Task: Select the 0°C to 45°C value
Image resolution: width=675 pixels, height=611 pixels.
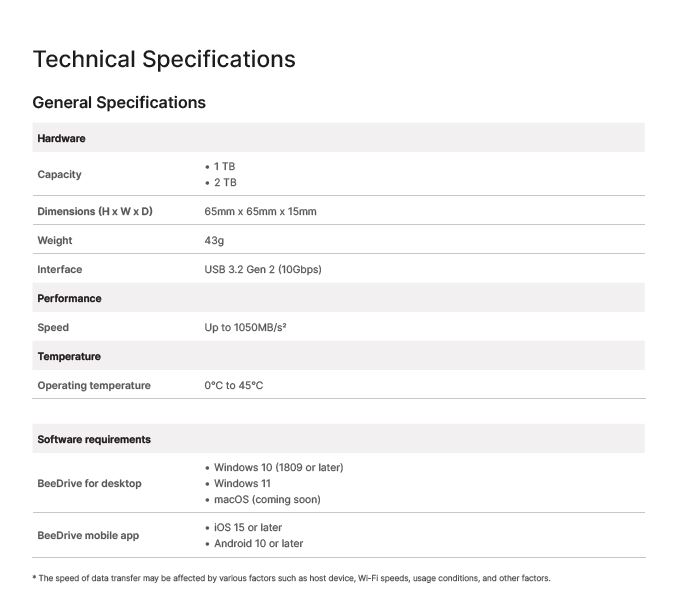Action: click(x=234, y=385)
